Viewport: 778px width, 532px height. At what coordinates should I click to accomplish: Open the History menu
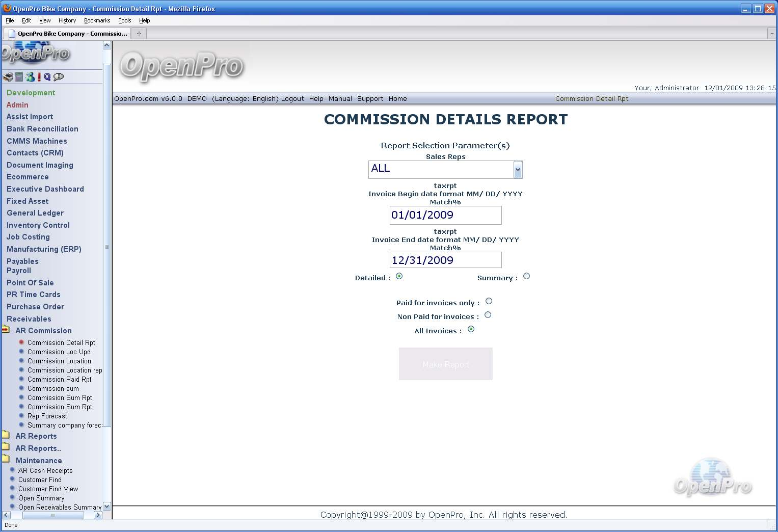point(67,21)
